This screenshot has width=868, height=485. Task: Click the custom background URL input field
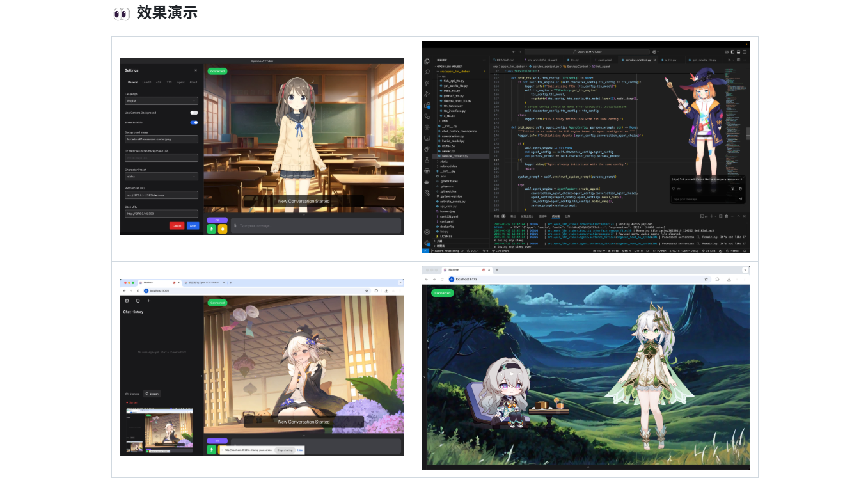(x=161, y=157)
